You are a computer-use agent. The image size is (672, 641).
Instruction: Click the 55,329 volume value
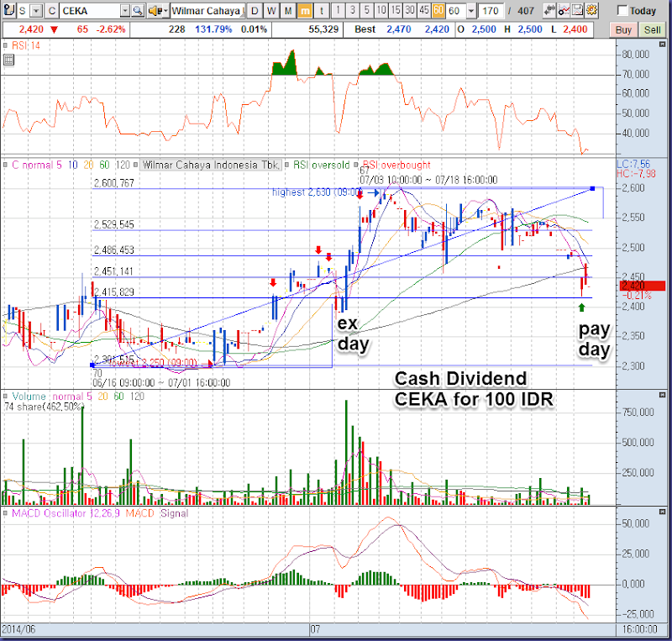point(323,29)
